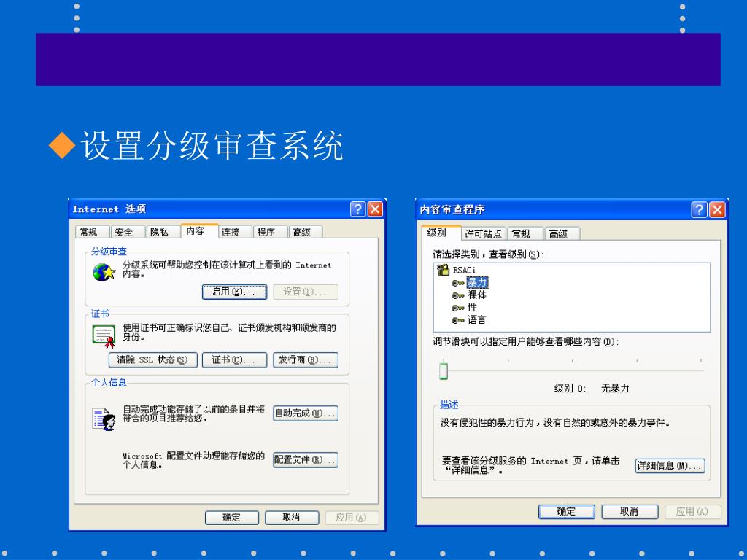Click the Internet 选项 title bar text

click(109, 209)
